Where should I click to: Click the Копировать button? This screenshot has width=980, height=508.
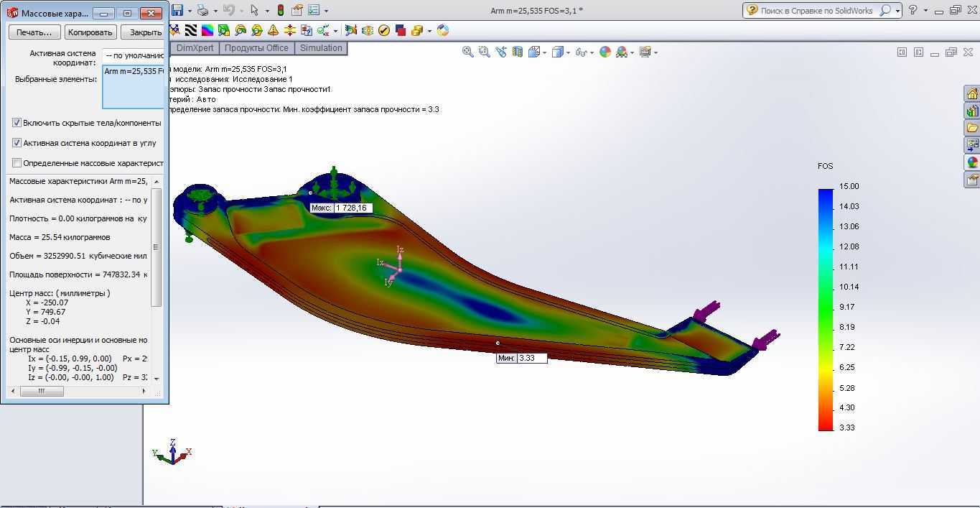(90, 32)
